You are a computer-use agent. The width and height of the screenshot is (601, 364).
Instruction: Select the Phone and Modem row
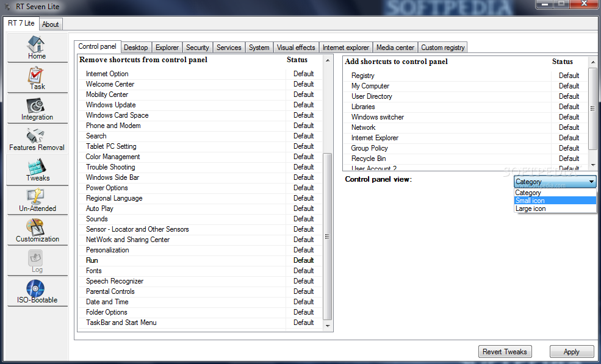pyautogui.click(x=201, y=126)
